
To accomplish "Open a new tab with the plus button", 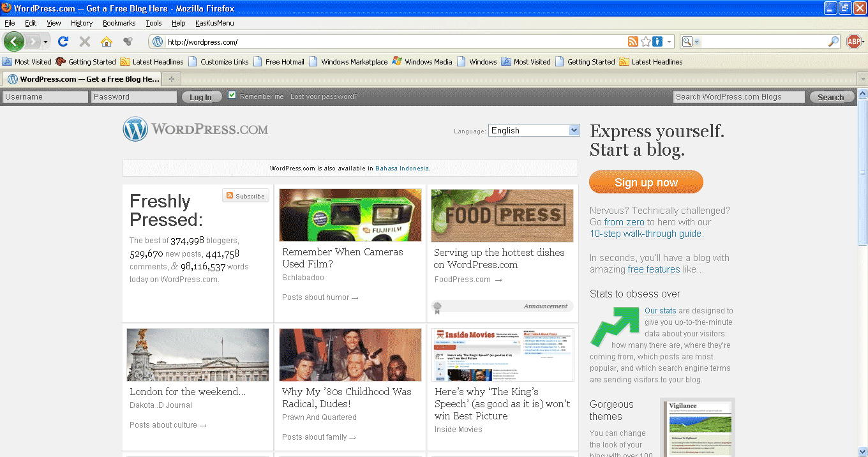I will point(171,79).
